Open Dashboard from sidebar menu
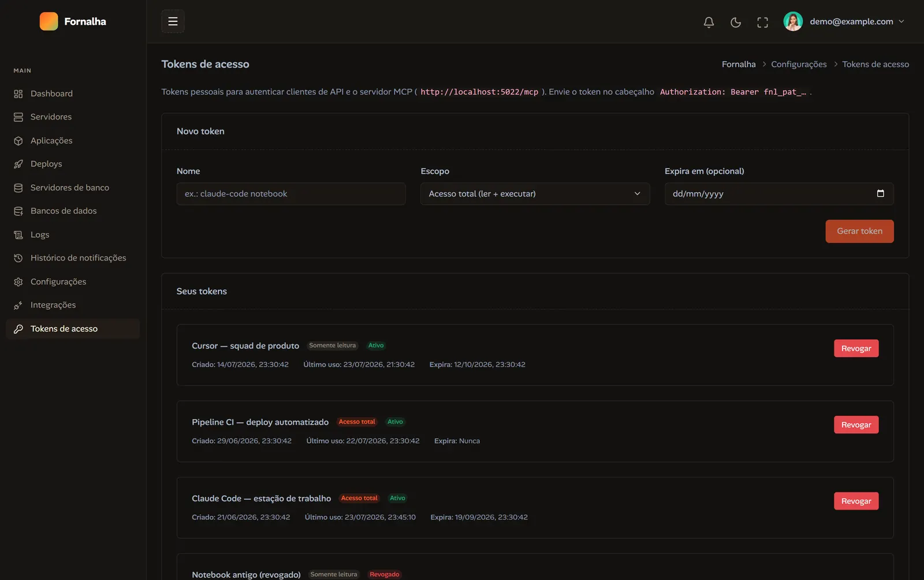Screen dimensions: 924x580 pyautogui.click(x=73, y=93)
